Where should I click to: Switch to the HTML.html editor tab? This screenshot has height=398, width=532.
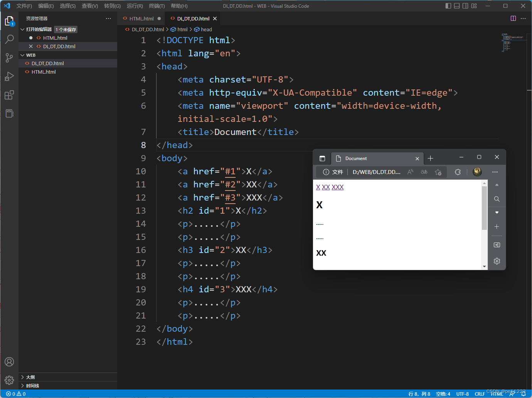point(141,19)
